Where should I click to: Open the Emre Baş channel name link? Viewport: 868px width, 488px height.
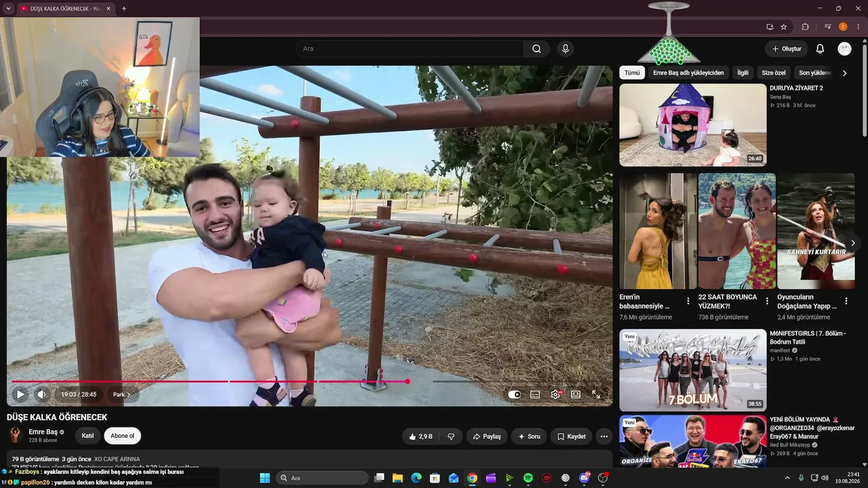pyautogui.click(x=43, y=432)
